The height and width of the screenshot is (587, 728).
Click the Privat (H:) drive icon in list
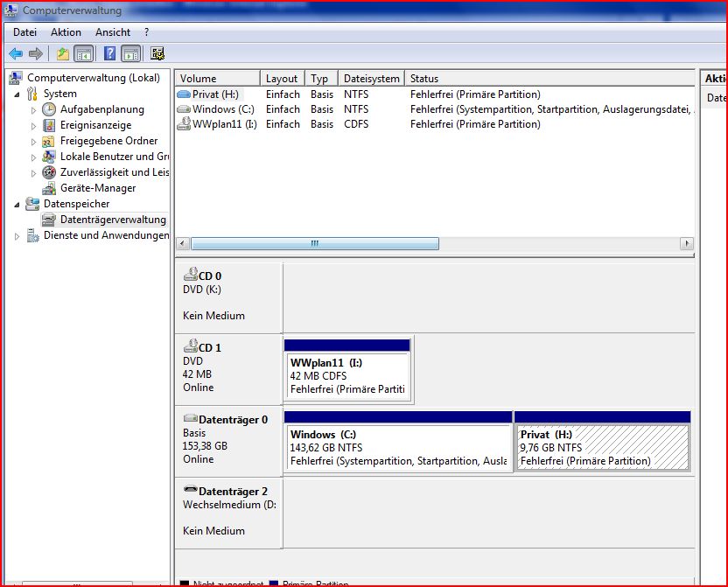[x=184, y=94]
